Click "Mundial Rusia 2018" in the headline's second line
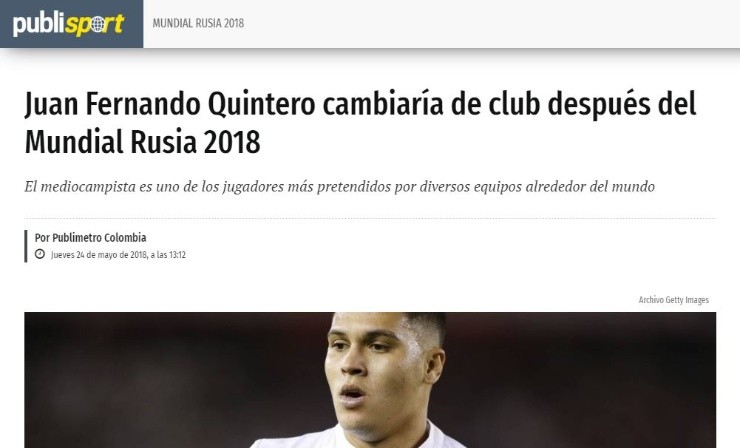This screenshot has width=740, height=448. click(x=143, y=142)
